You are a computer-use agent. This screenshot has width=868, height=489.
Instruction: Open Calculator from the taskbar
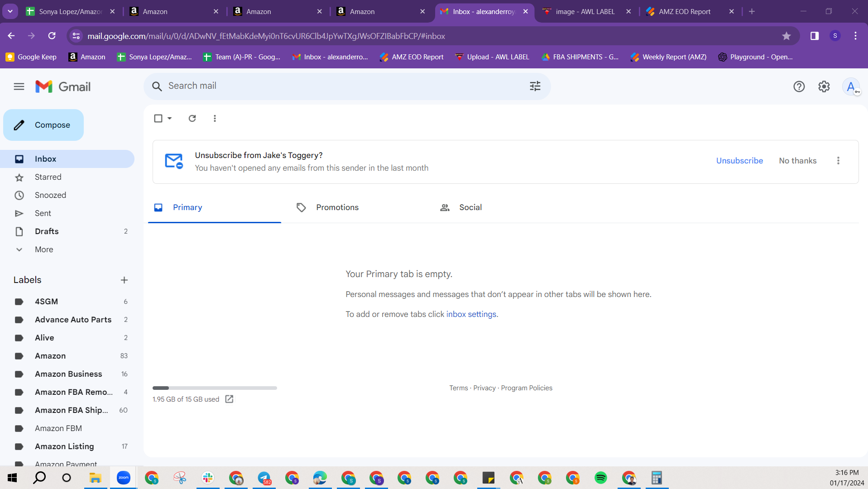[x=657, y=478]
